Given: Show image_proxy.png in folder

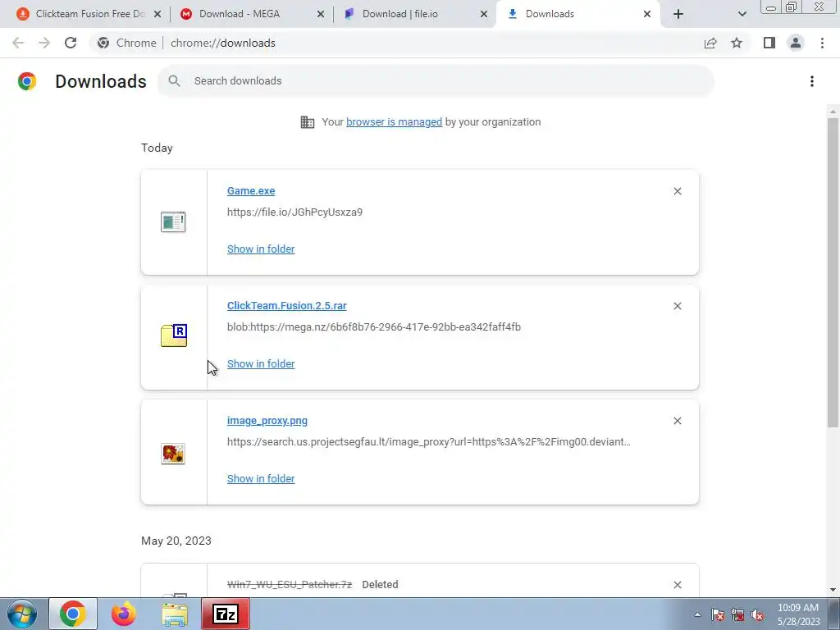Looking at the screenshot, I should pyautogui.click(x=261, y=479).
